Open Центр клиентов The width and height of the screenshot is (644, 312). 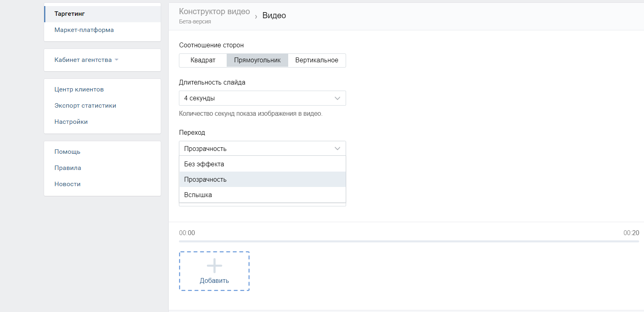tap(79, 89)
